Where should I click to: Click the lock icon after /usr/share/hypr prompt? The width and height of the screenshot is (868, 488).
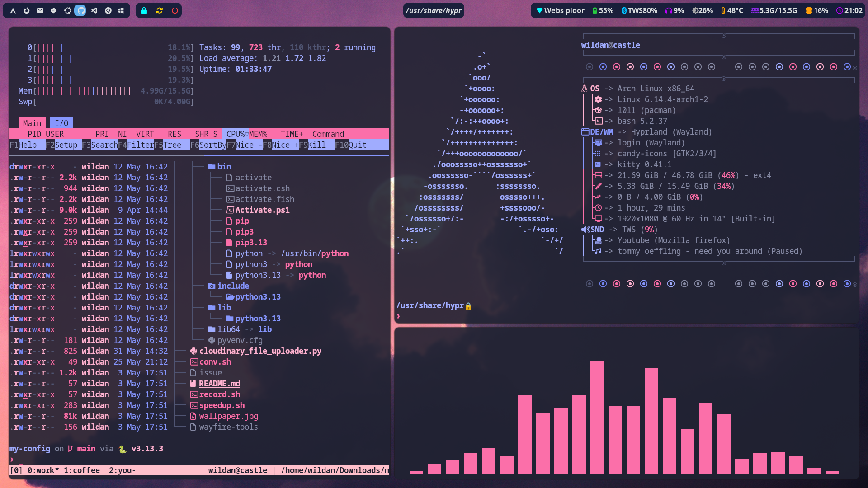click(x=468, y=306)
